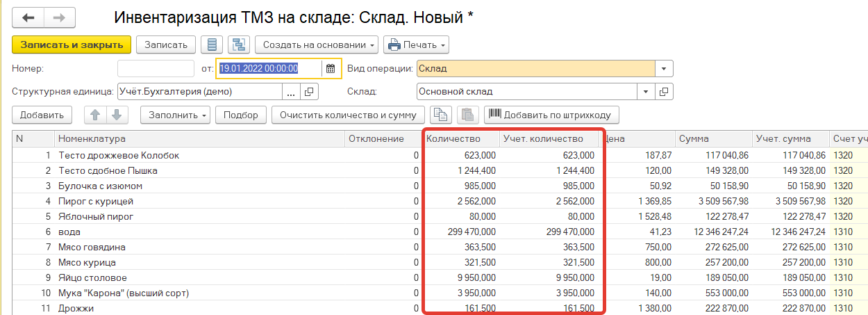868x315 pixels.
Task: Expand the Вид операции dropdown
Action: (x=664, y=69)
